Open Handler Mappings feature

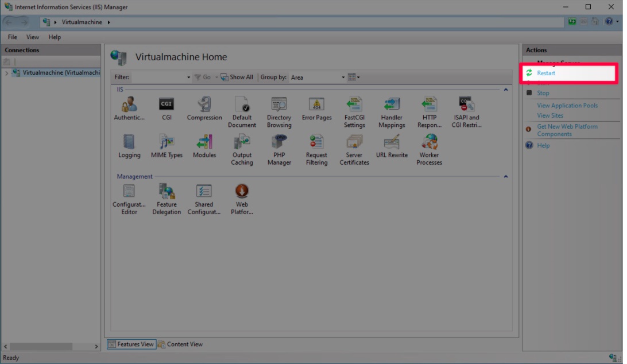pyautogui.click(x=392, y=112)
